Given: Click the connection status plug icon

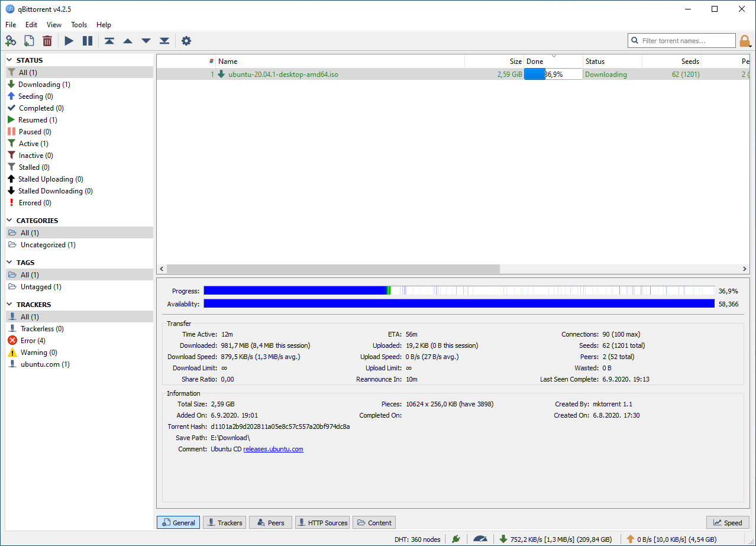Looking at the screenshot, I should point(455,539).
